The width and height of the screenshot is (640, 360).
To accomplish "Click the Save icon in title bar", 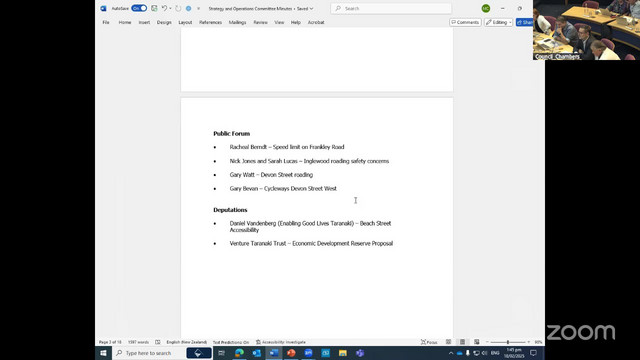I will click(154, 8).
